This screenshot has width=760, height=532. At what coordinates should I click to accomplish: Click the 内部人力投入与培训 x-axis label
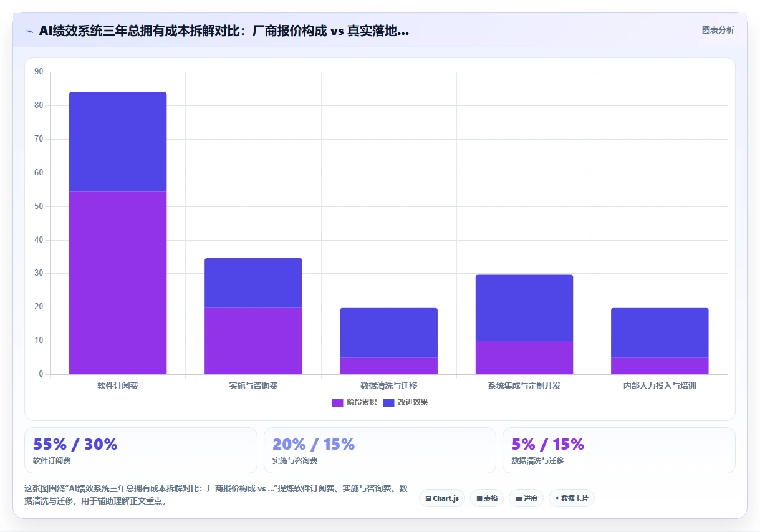pyautogui.click(x=660, y=385)
